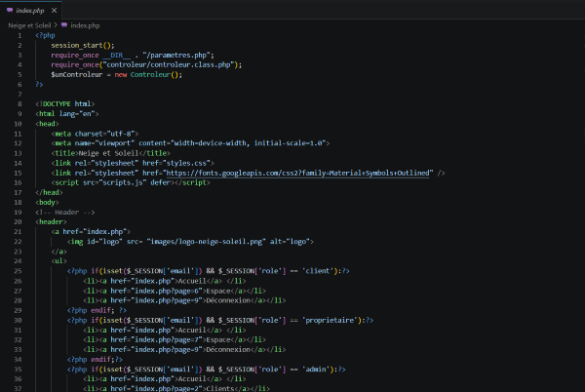Click line number 10 in the gutter
585x392 pixels.
click(18, 124)
